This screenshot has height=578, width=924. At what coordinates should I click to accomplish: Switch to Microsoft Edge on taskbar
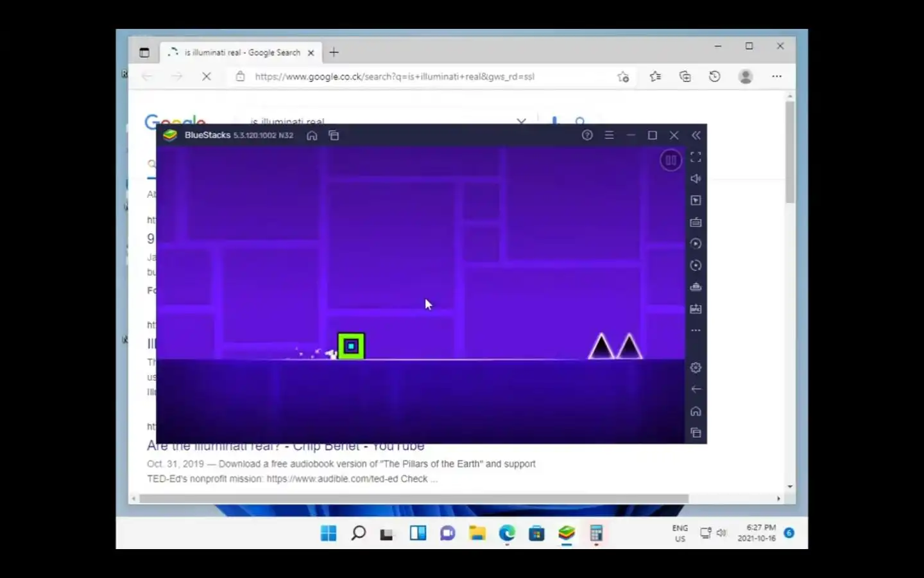507,533
